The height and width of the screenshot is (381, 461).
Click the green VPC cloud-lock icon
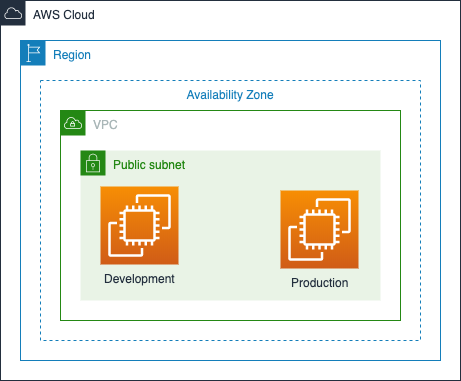tap(73, 123)
